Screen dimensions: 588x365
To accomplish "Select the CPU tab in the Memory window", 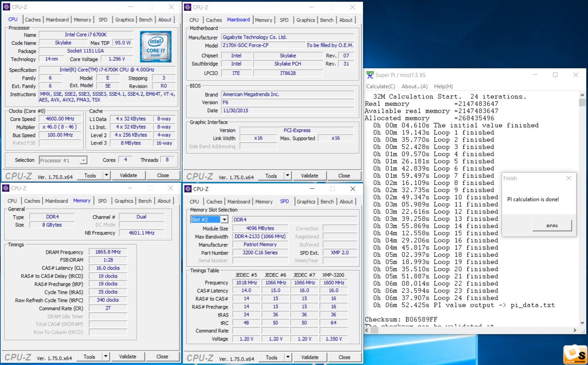I will point(12,201).
